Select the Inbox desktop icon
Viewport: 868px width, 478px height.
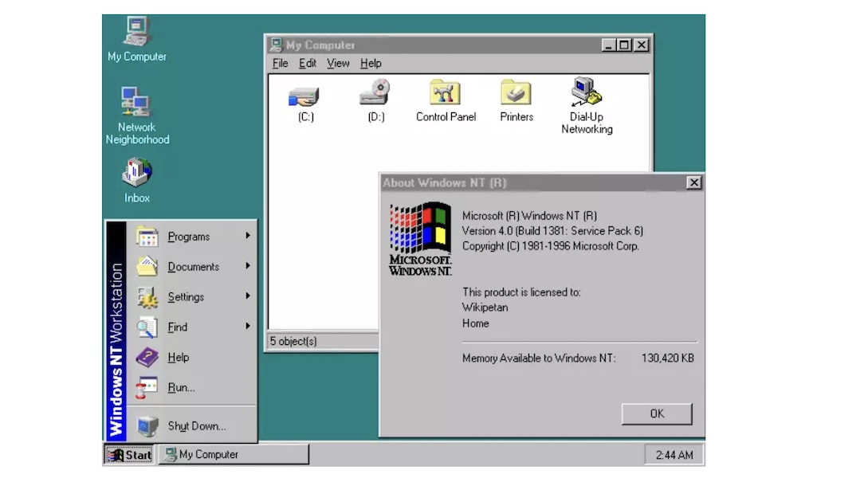coord(137,180)
